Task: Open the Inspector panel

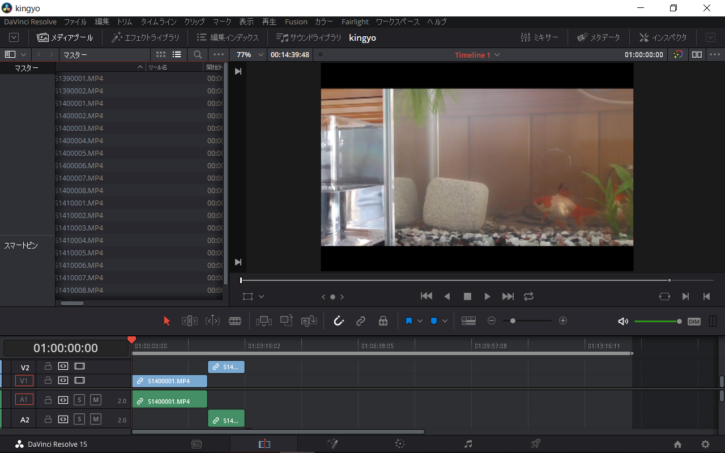Action: coord(663,37)
